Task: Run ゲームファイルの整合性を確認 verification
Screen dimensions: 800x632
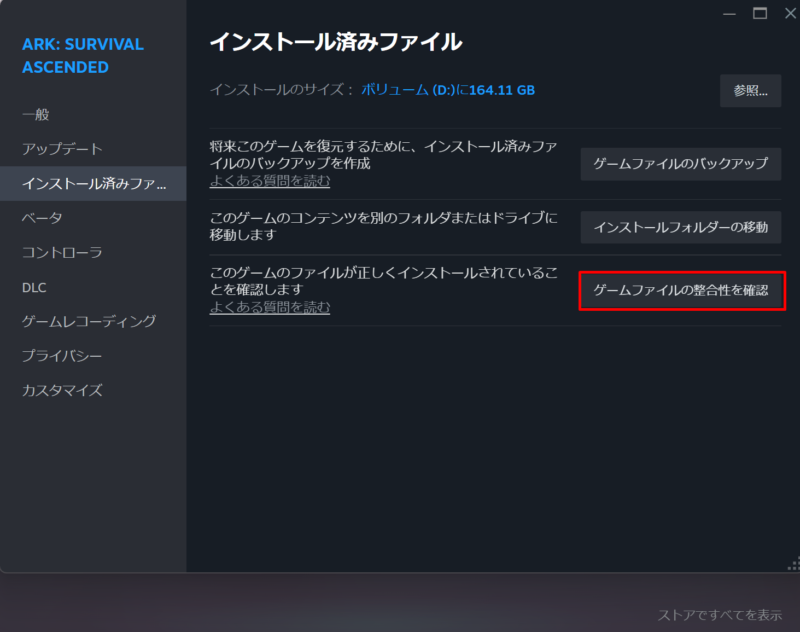Action: [683, 292]
